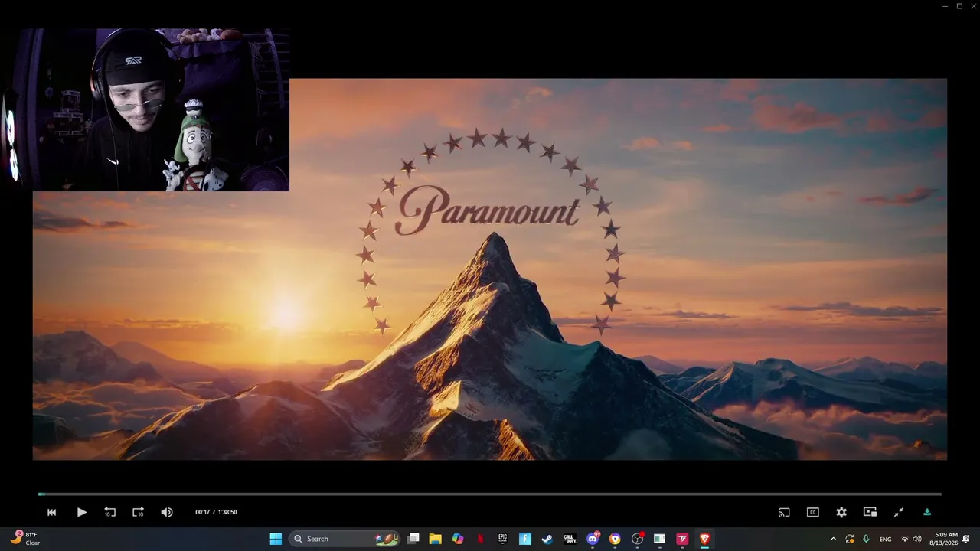Open the notification bell
Image resolution: width=980 pixels, height=551 pixels.
pyautogui.click(x=967, y=539)
